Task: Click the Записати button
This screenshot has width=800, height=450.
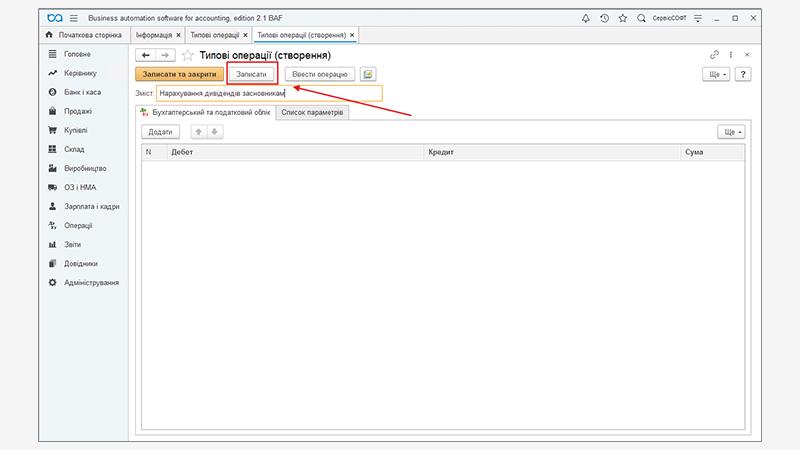Action: pos(251,74)
